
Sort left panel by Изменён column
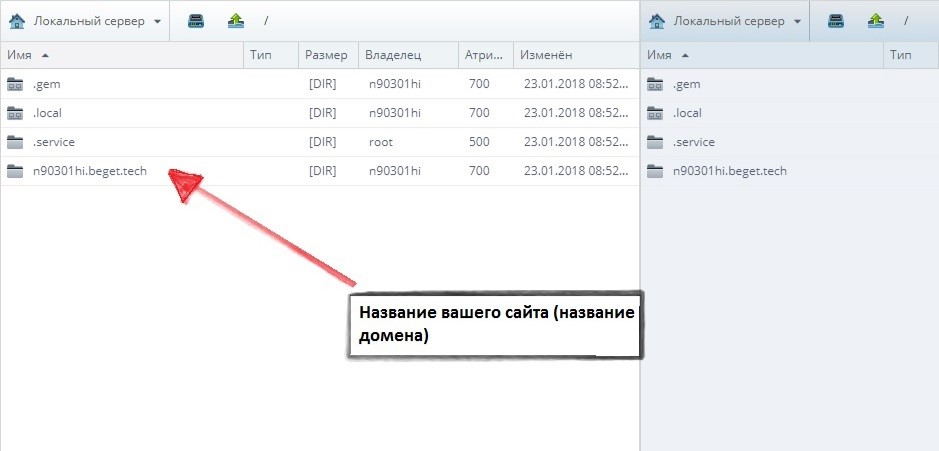[x=576, y=55]
